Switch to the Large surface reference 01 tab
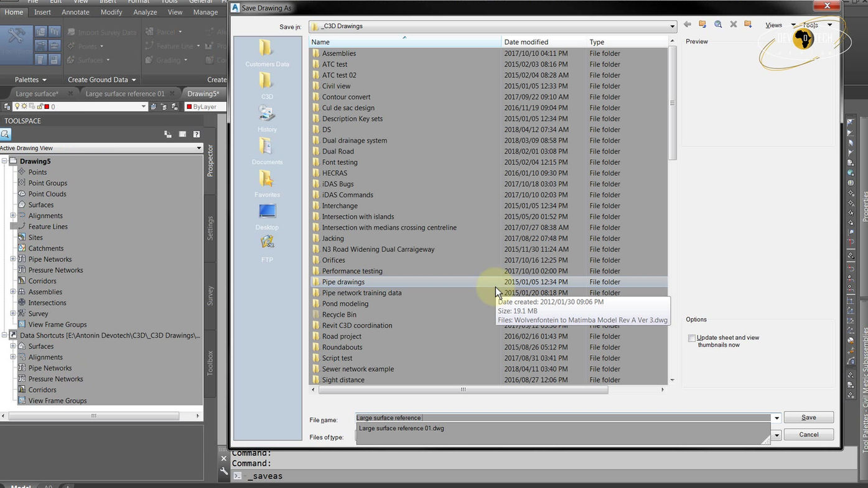This screenshot has height=488, width=868. [125, 94]
